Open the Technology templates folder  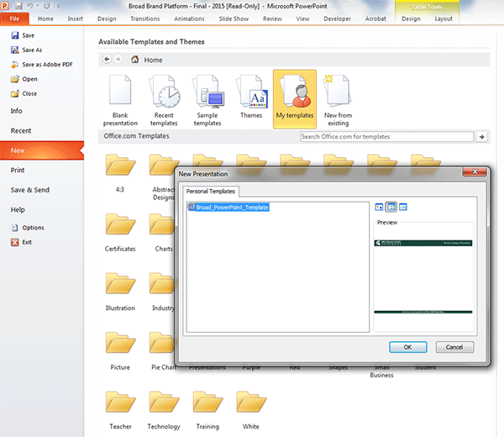pos(164,410)
